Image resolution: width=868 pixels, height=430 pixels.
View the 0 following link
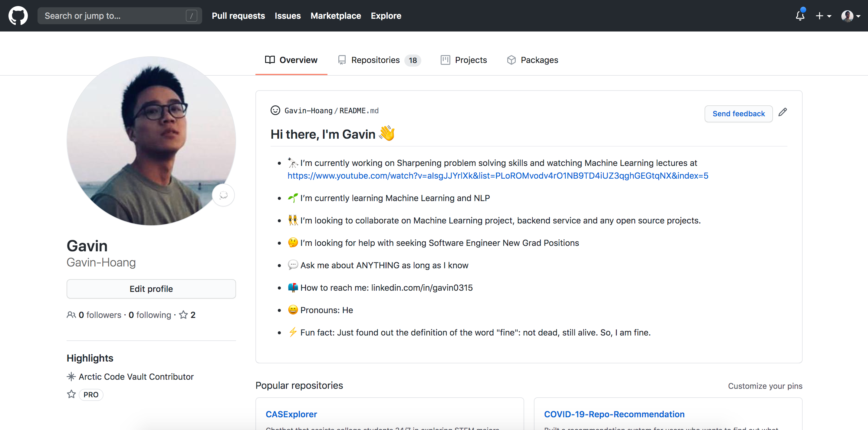150,315
